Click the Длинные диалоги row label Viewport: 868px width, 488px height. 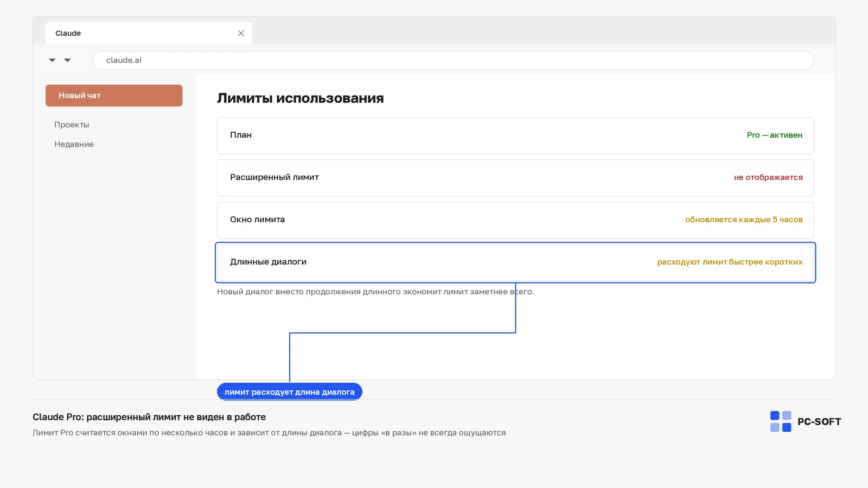tap(268, 262)
